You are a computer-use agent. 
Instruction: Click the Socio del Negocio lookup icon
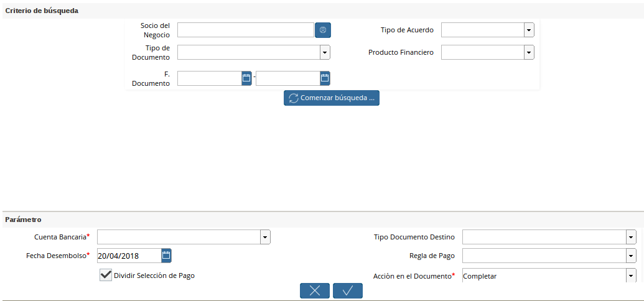322,30
